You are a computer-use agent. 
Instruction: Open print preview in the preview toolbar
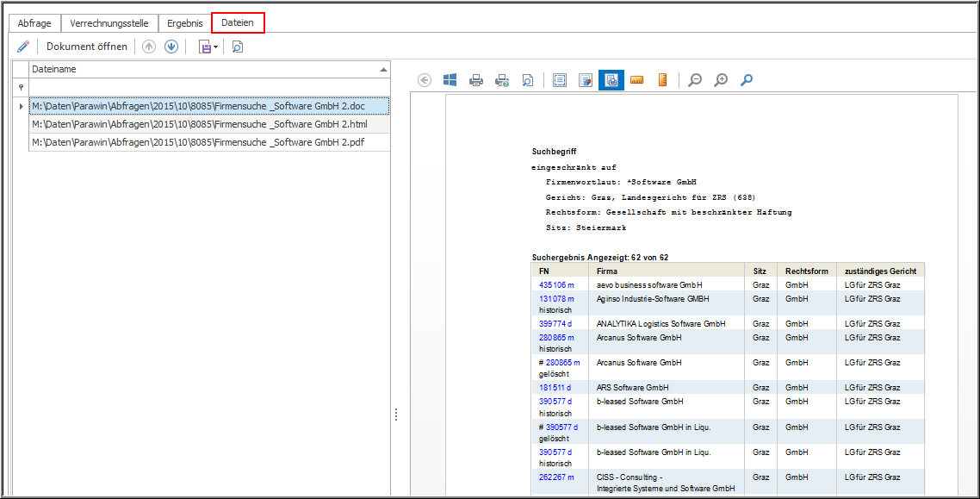tap(528, 80)
